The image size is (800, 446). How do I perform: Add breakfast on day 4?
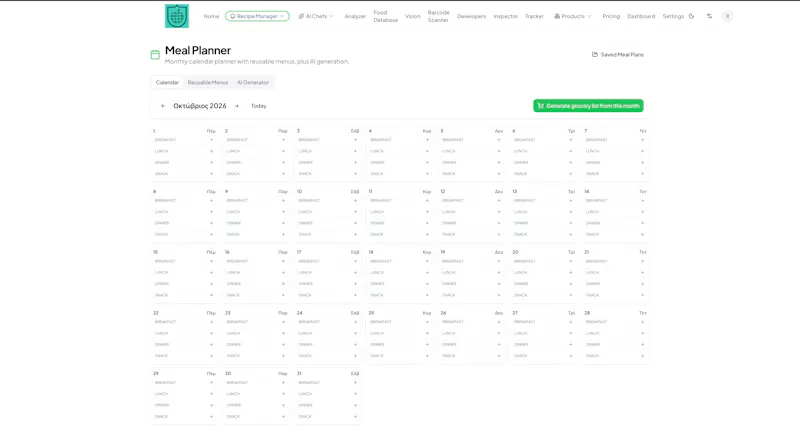point(428,140)
